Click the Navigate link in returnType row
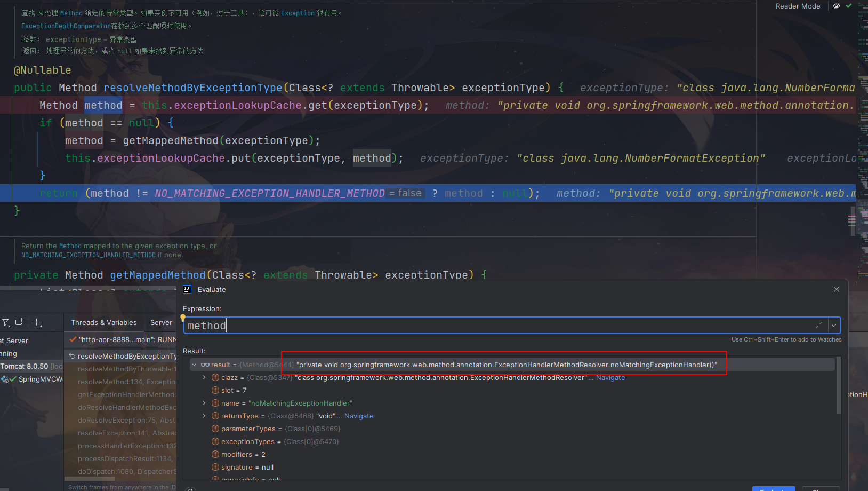This screenshot has width=868, height=491. (359, 416)
